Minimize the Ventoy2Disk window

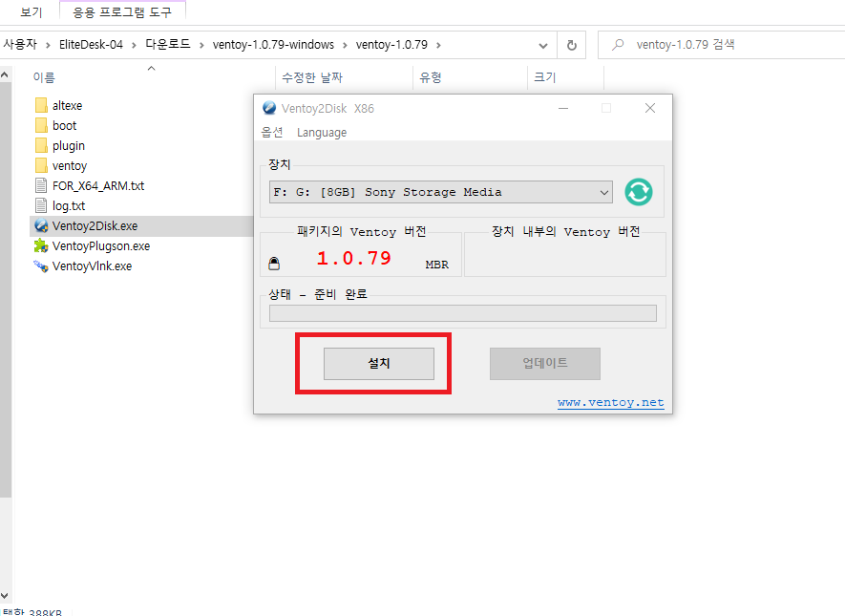click(x=563, y=108)
